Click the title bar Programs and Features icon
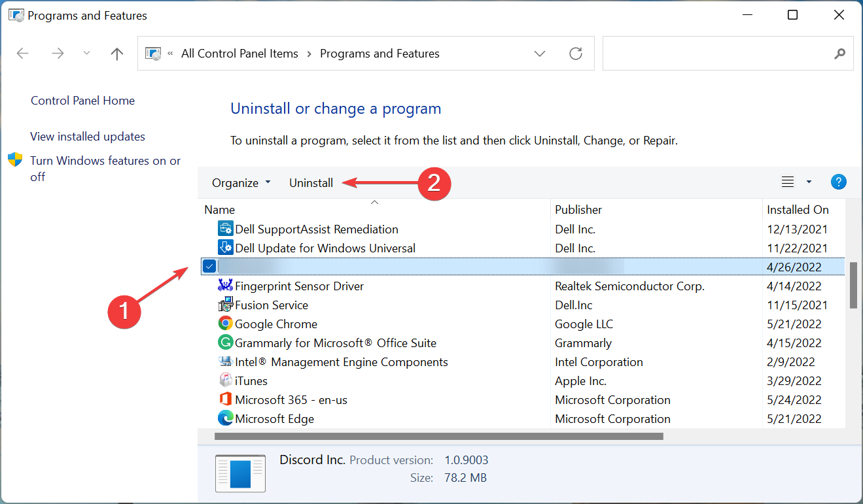This screenshot has width=863, height=504. pyautogui.click(x=16, y=15)
